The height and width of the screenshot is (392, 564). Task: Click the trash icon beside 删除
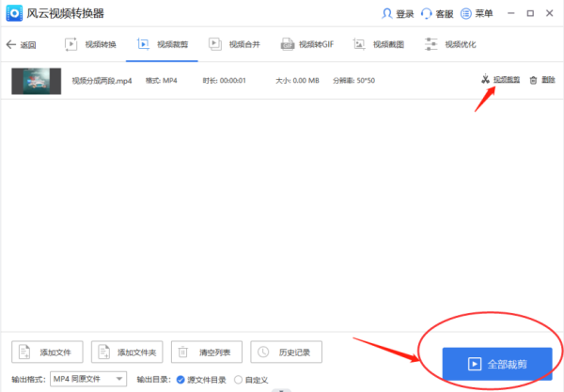pos(533,80)
